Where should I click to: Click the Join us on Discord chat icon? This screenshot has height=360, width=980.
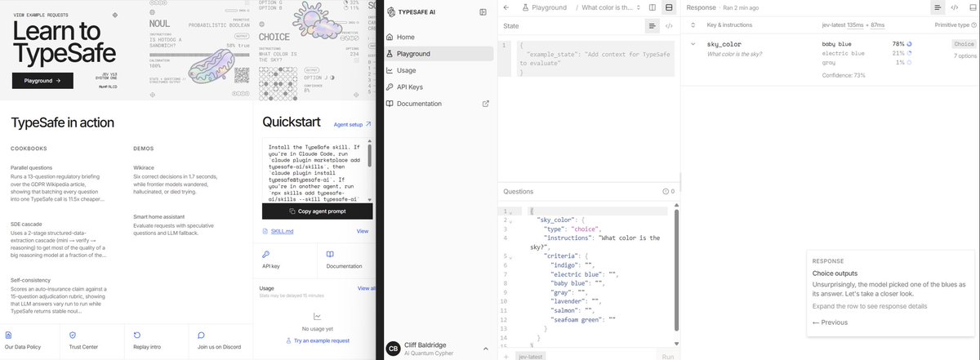(201, 335)
